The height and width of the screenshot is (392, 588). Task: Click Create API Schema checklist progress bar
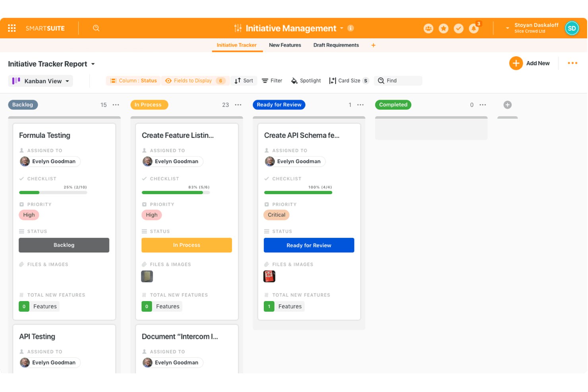coord(298,193)
